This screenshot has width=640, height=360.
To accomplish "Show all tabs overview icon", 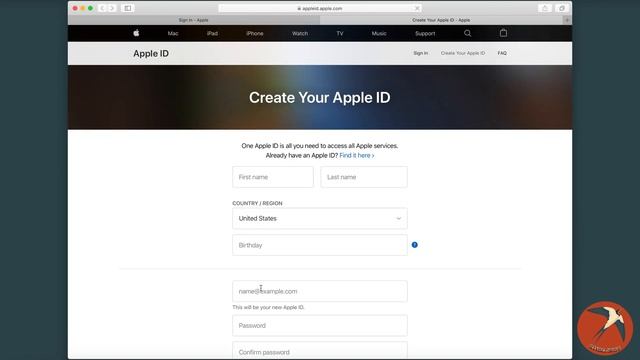I will 562,8.
